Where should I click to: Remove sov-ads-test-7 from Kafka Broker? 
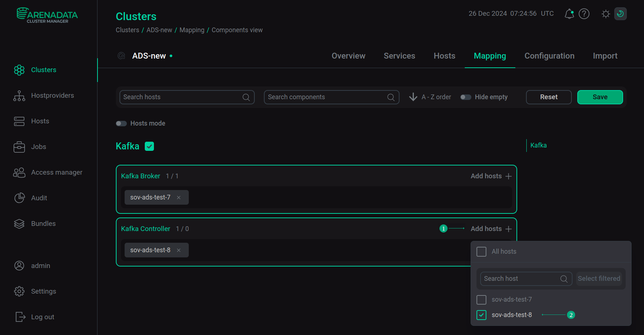pyautogui.click(x=179, y=198)
